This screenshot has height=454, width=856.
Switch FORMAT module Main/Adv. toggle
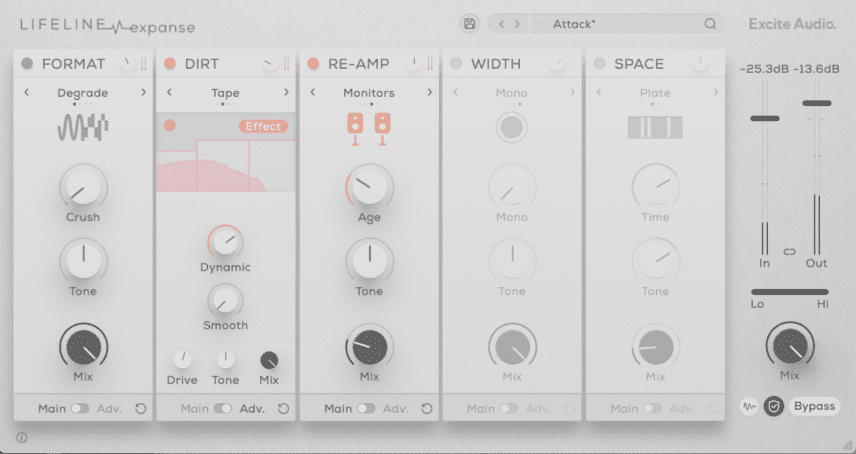(x=80, y=408)
